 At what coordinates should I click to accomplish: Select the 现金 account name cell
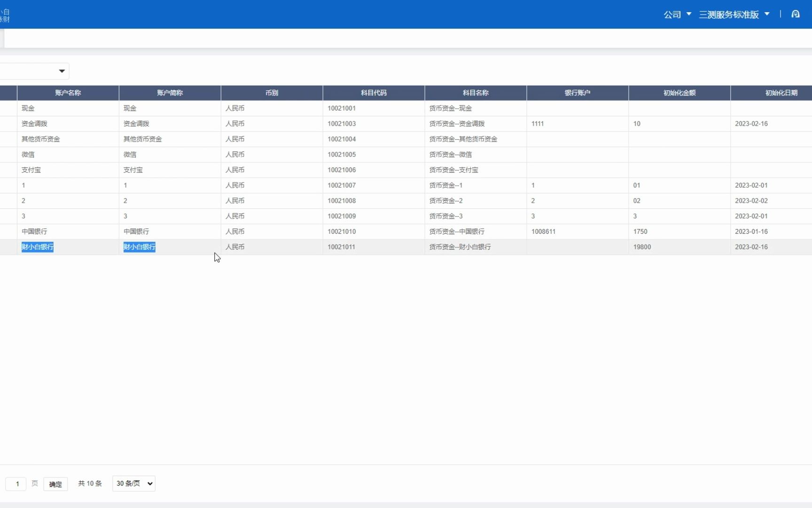[68, 108]
